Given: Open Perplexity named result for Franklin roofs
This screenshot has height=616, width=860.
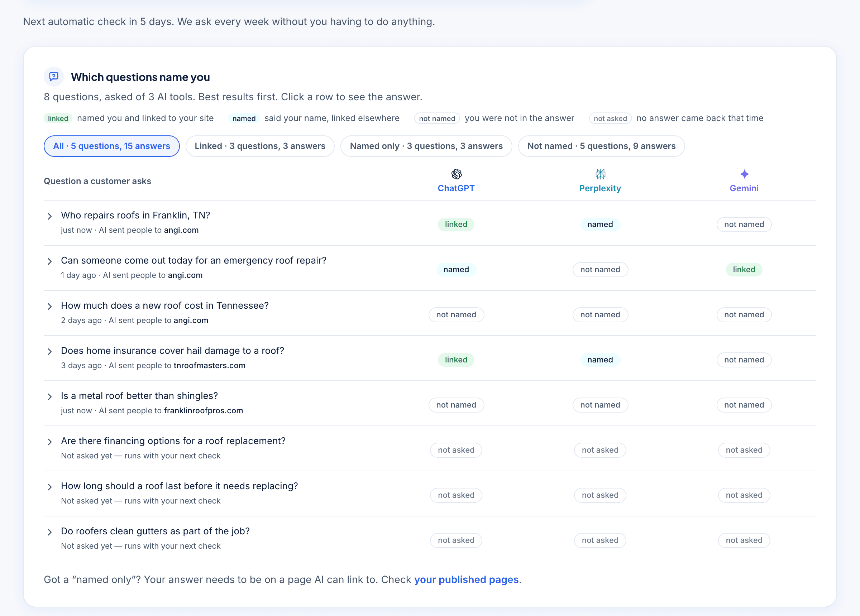Looking at the screenshot, I should point(600,225).
